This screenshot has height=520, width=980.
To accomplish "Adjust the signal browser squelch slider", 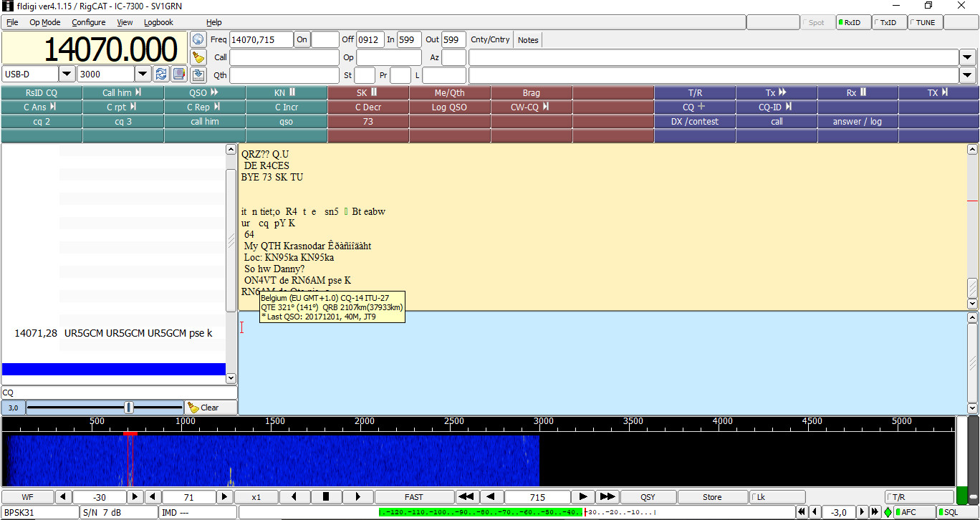I will click(129, 408).
